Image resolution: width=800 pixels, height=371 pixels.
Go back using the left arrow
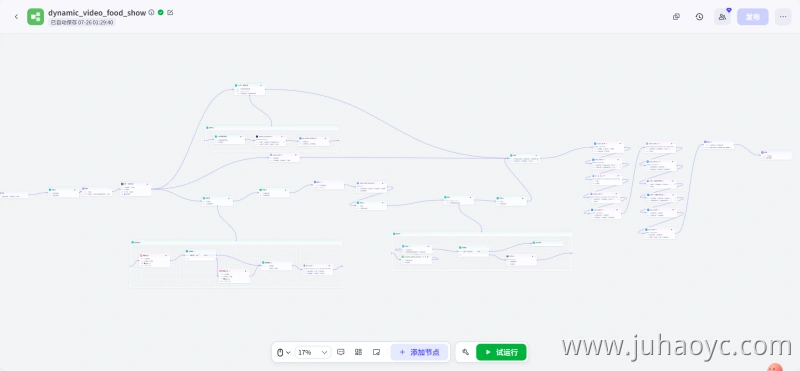(16, 17)
